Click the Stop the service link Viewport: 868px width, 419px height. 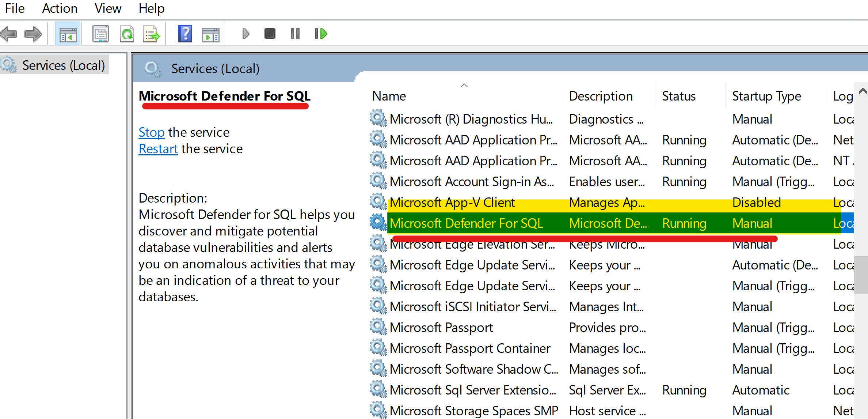(x=152, y=132)
